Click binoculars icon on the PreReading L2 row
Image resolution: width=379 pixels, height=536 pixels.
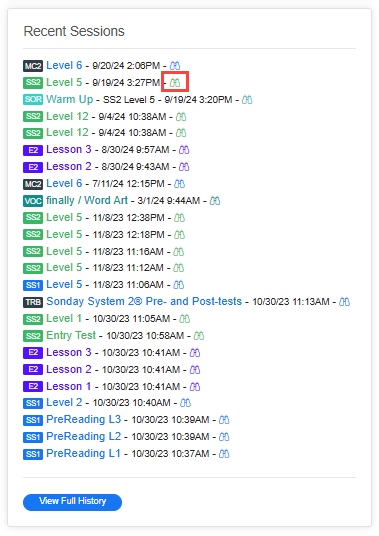(224, 437)
